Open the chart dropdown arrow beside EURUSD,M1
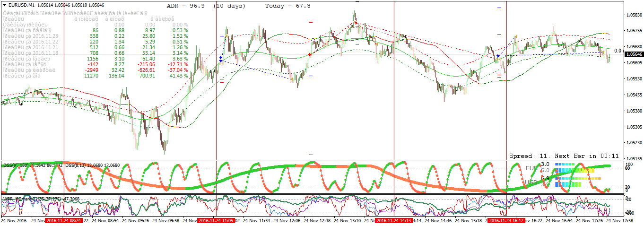Viewport: 644px width, 226px height. click(x=4, y=5)
